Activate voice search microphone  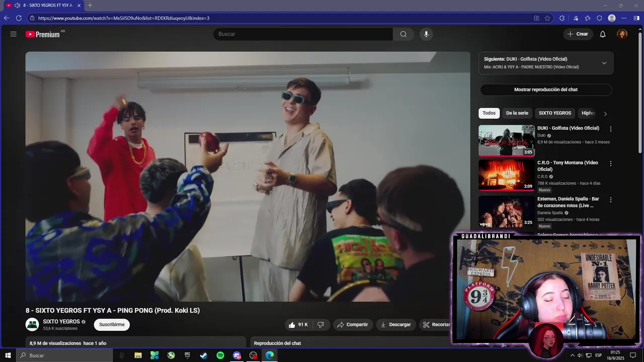coord(426,34)
